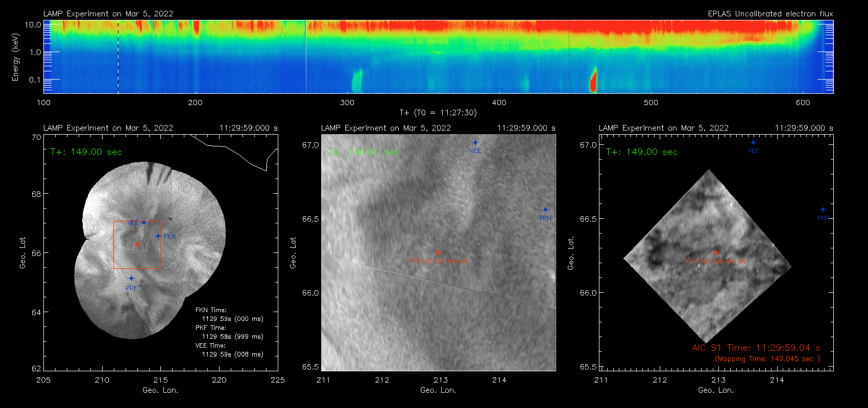868x408 pixels.
Task: Click the VEE station marker on the overview all-sky map
Action: (144, 222)
